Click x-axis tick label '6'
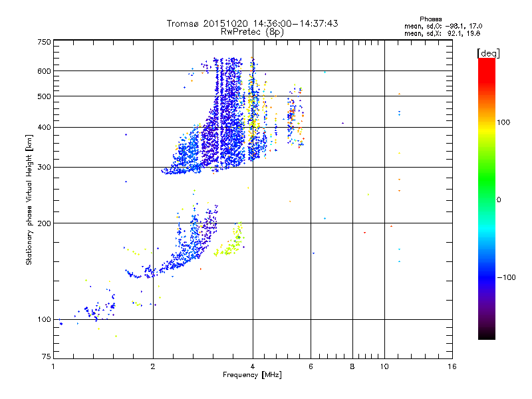Screen dimensions: 532x399 tap(311, 366)
